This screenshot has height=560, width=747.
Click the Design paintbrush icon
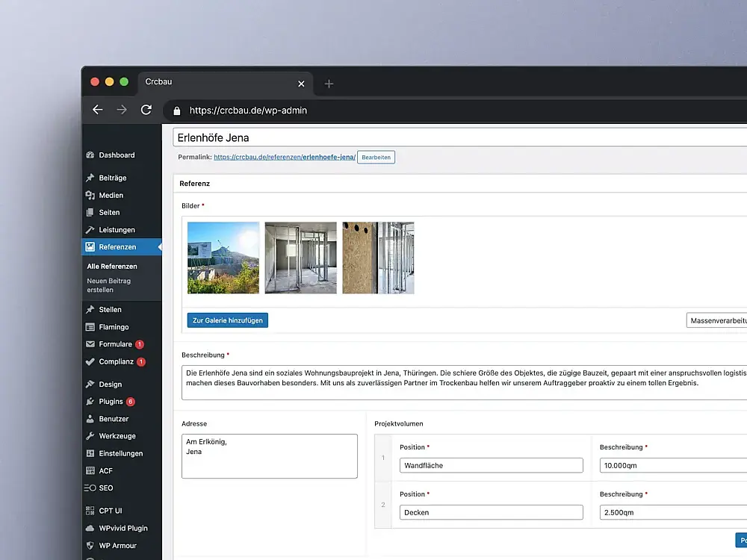pyautogui.click(x=90, y=385)
